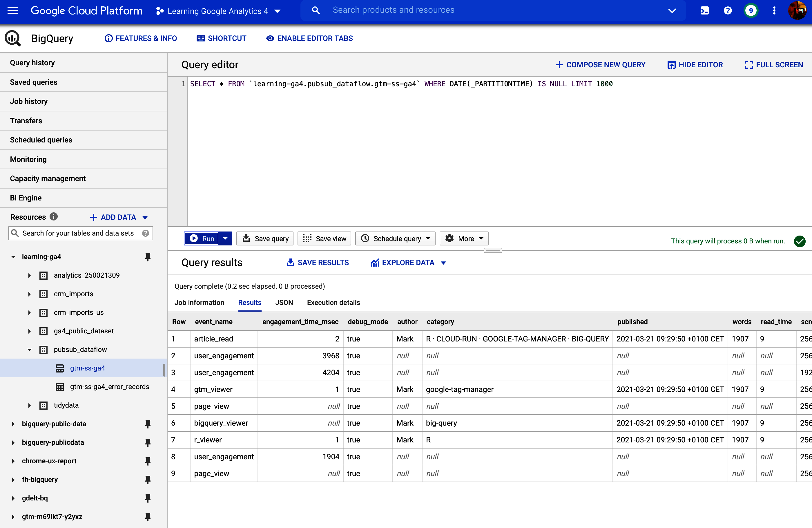Open the More settings dropdown
Viewport: 812px width, 528px height.
464,238
